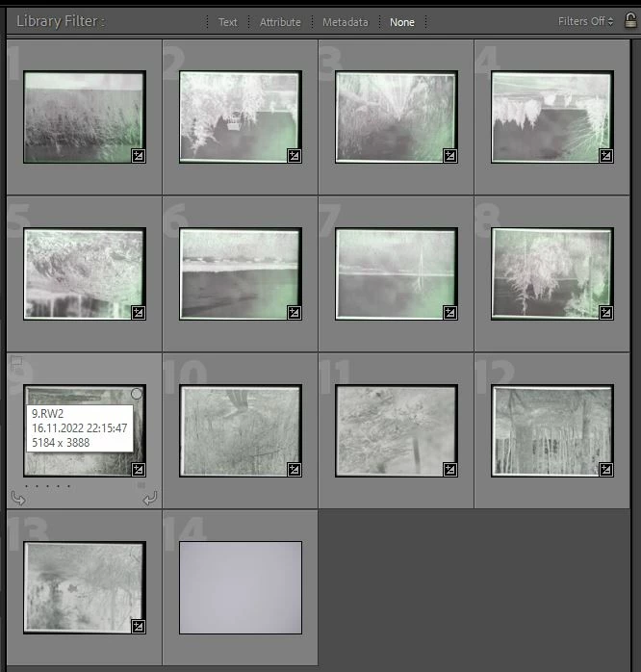Open the Filters Off preset dropdown
641x672 pixels.
click(586, 21)
